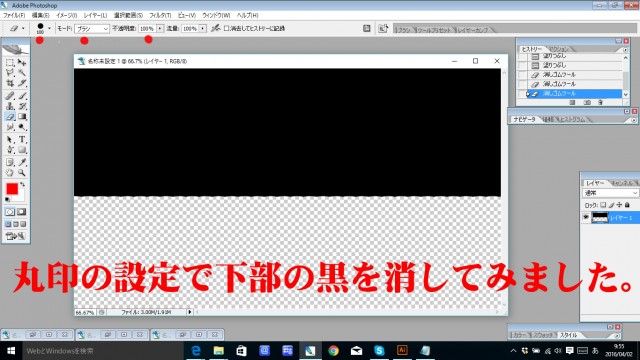Open the Filter menu

[160, 15]
